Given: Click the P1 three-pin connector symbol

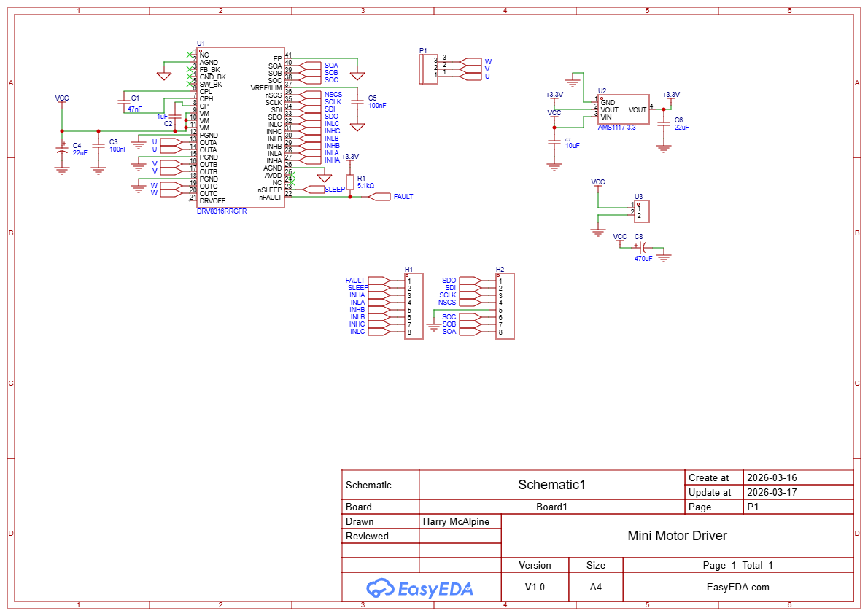Looking at the screenshot, I should (x=428, y=68).
